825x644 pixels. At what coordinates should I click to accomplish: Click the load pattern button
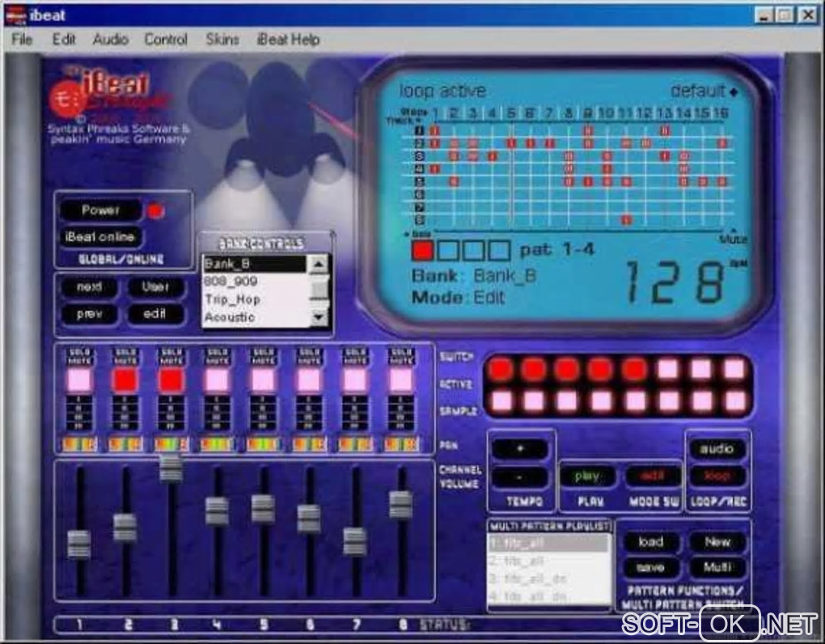click(x=651, y=542)
